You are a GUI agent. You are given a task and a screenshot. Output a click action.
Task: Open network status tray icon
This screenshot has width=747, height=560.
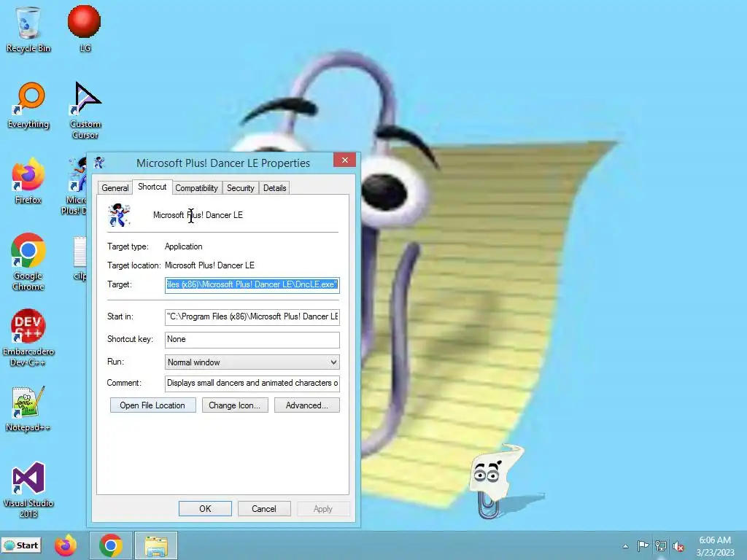(661, 545)
